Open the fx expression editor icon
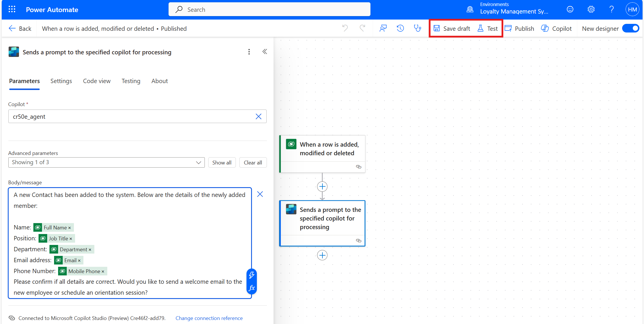The image size is (644, 324). coord(252,288)
